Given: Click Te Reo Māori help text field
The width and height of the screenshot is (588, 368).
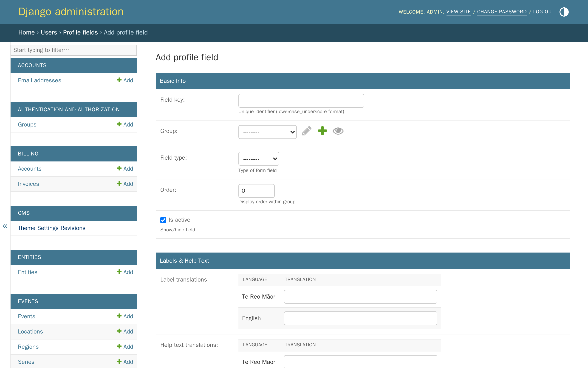Looking at the screenshot, I should click(x=360, y=362).
